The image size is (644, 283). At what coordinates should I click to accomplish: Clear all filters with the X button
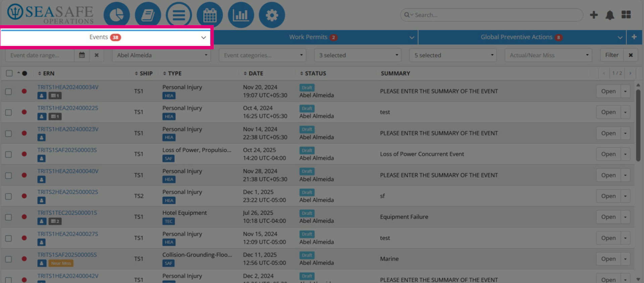(x=631, y=55)
